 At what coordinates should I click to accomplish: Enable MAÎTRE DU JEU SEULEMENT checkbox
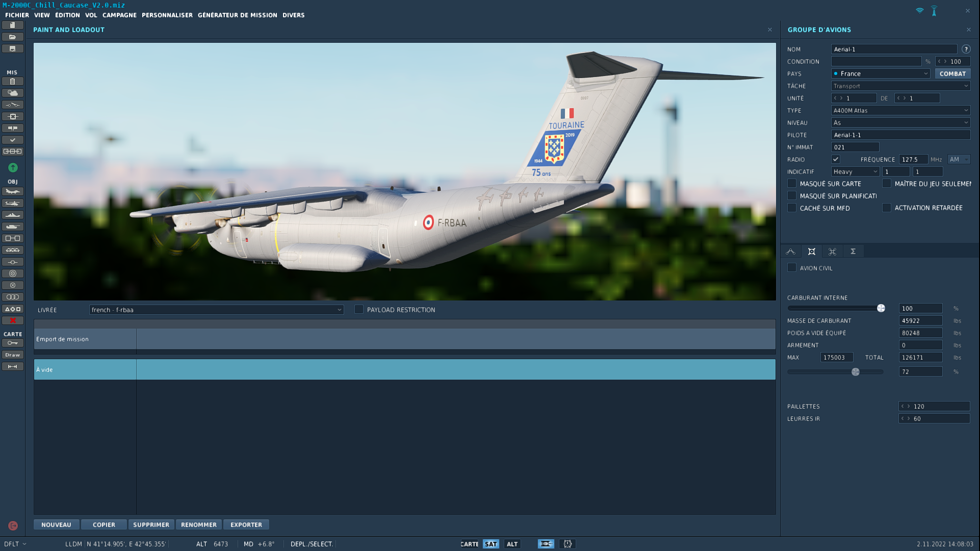(887, 183)
